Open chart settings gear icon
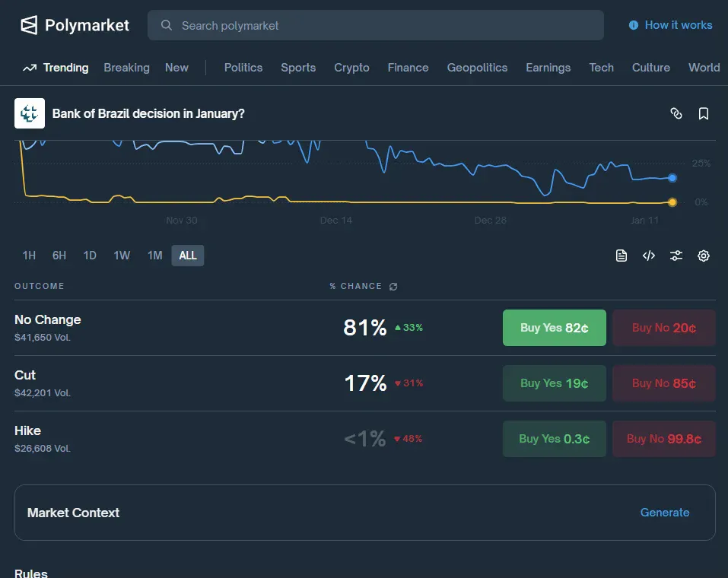 coord(704,256)
